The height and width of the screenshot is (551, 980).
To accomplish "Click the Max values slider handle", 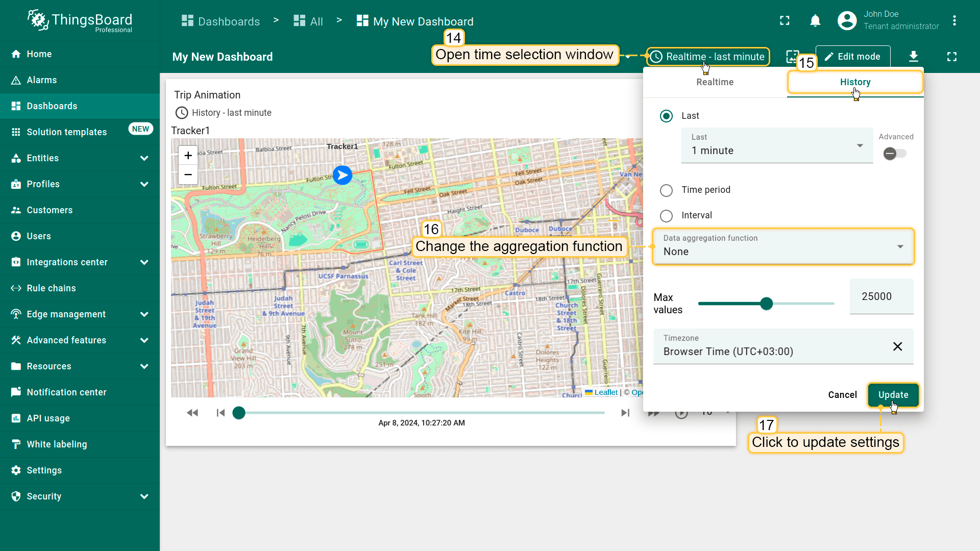I will 766,304.
